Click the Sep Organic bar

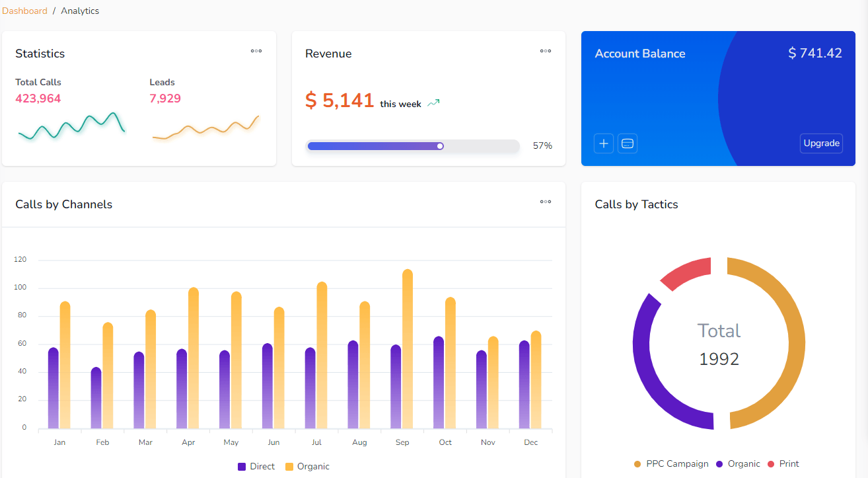408,348
